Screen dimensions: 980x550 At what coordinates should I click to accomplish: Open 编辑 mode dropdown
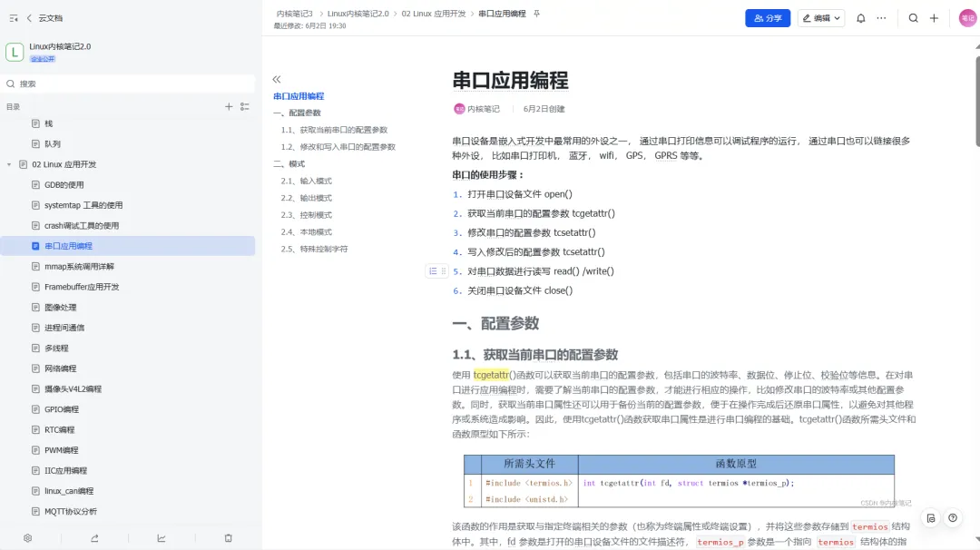820,18
